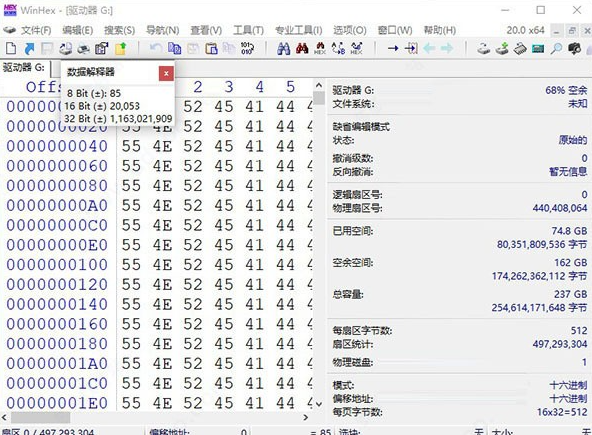This screenshot has width=592, height=435.
Task: Click the Forward navigation arrow
Action: coord(447,48)
